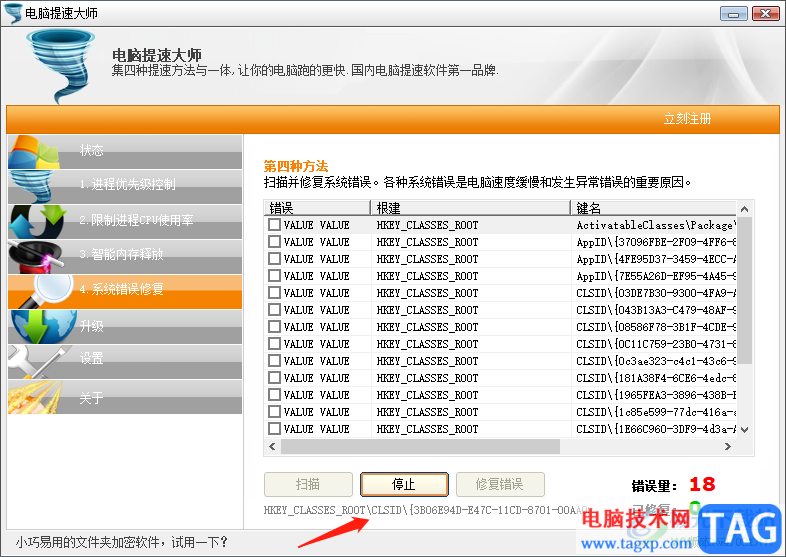Click the horizontal scroll right arrow
786x557 pixels.
coord(728,446)
